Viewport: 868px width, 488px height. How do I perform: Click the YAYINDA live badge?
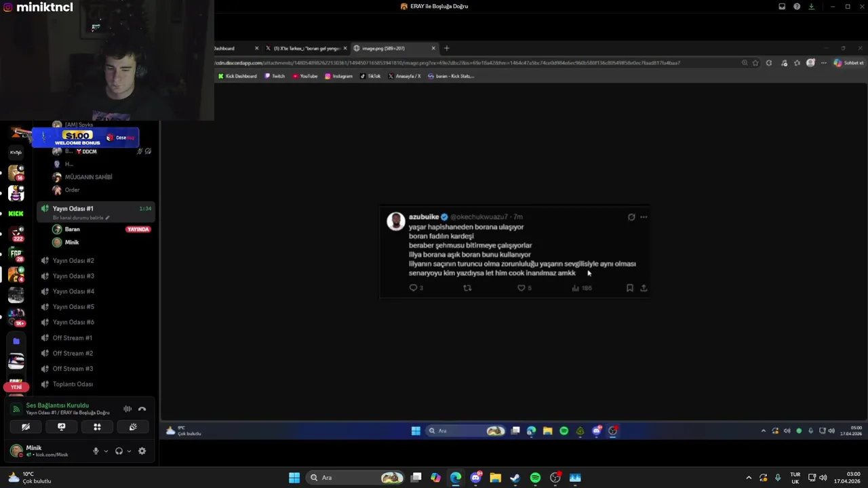tap(138, 229)
